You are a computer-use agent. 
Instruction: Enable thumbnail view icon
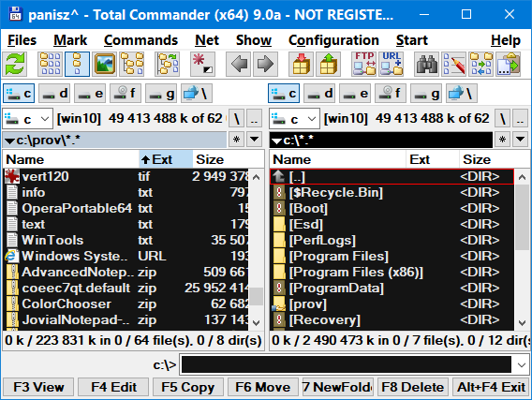(x=105, y=64)
